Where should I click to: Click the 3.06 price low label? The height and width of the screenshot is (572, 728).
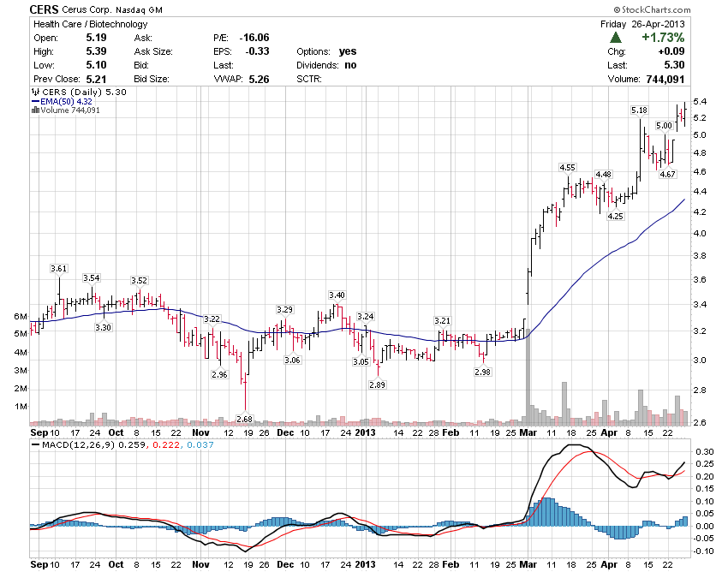(293, 360)
